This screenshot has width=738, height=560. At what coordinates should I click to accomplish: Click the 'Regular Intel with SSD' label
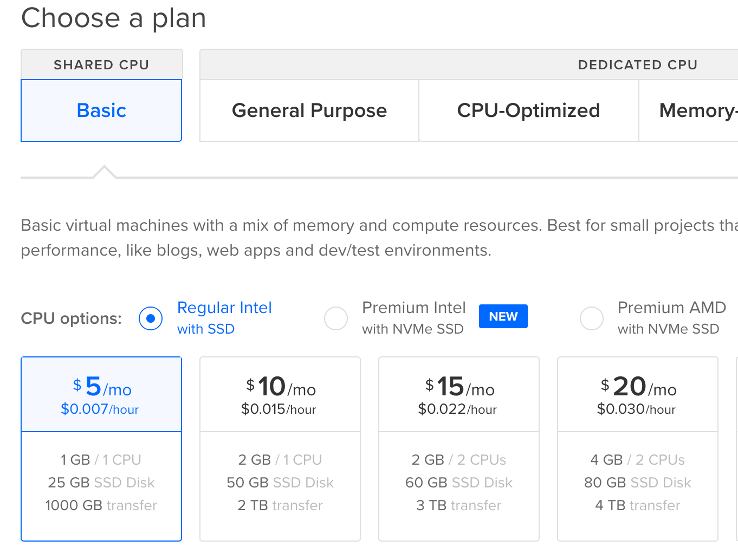[x=224, y=318]
